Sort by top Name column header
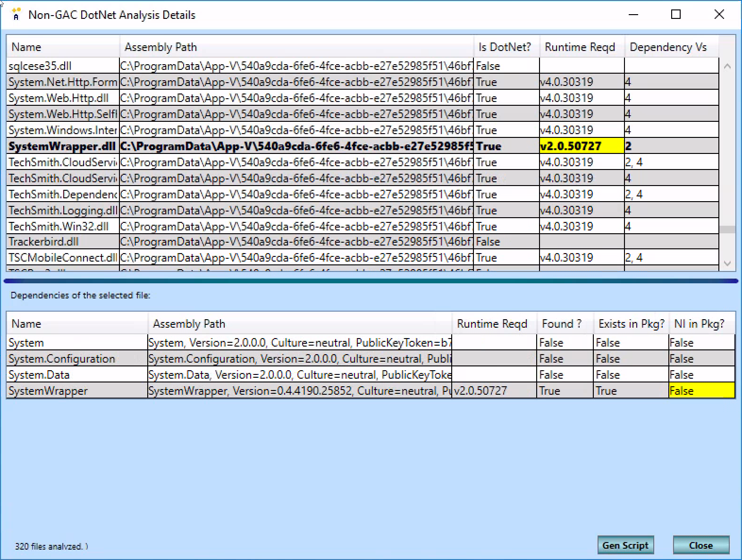This screenshot has height=560, width=742. coord(63,47)
